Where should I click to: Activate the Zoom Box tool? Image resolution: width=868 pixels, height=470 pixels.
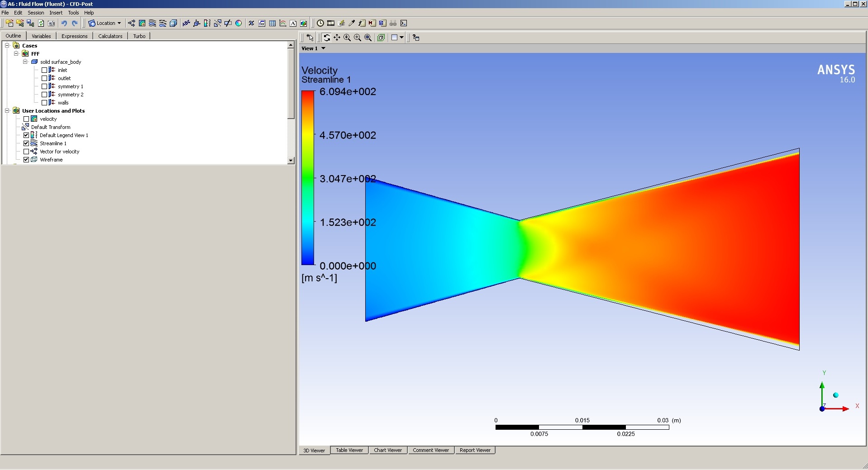tap(358, 38)
